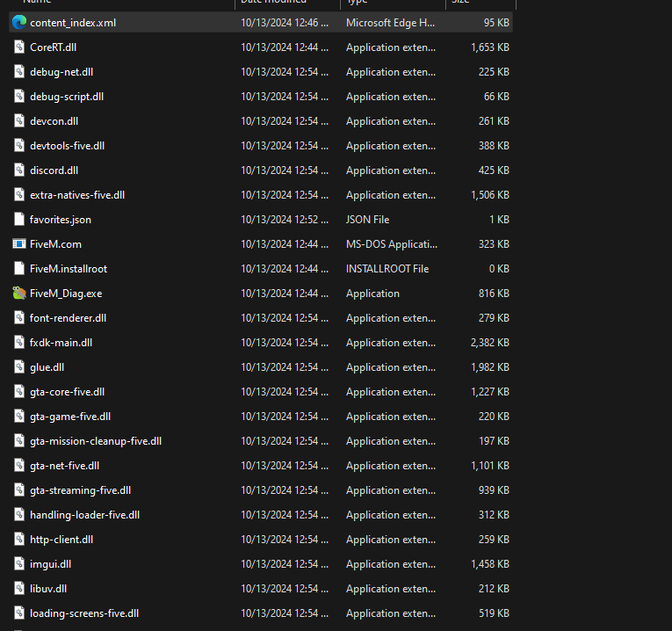Image resolution: width=672 pixels, height=631 pixels.
Task: Click the 816 KB size cell
Action: (494, 294)
